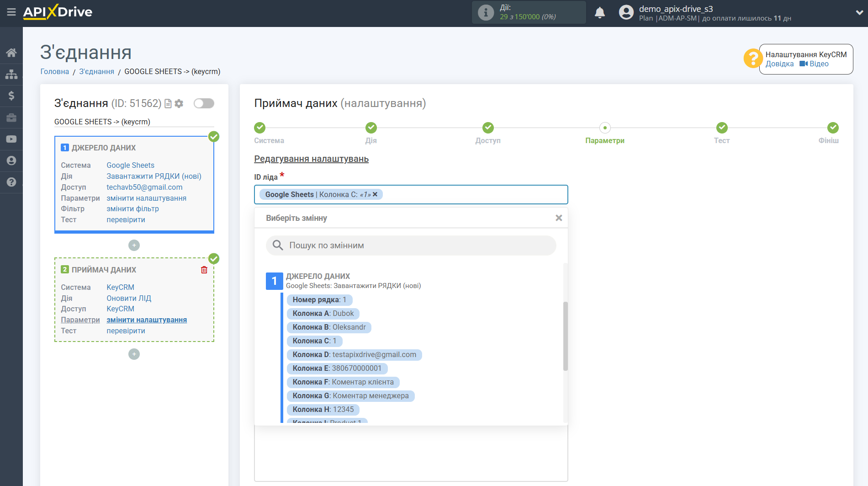Select variable Колонка A: Dubok
Viewport: 868px width, 486px height.
pyautogui.click(x=323, y=314)
